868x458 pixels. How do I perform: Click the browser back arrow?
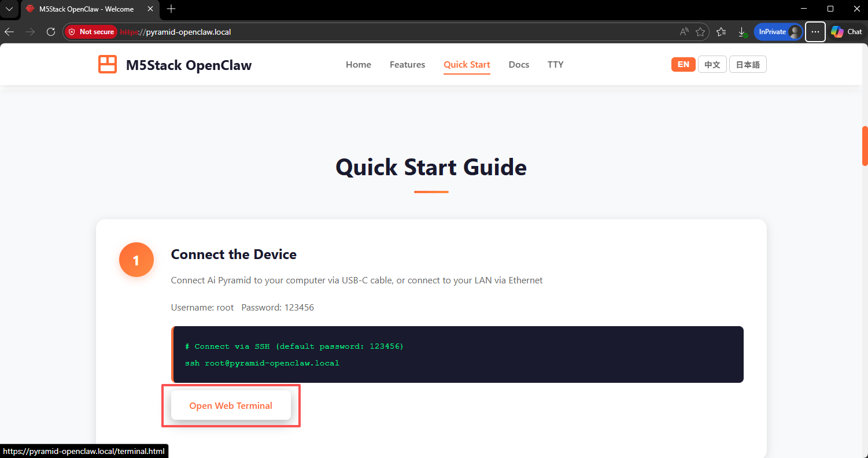click(9, 32)
